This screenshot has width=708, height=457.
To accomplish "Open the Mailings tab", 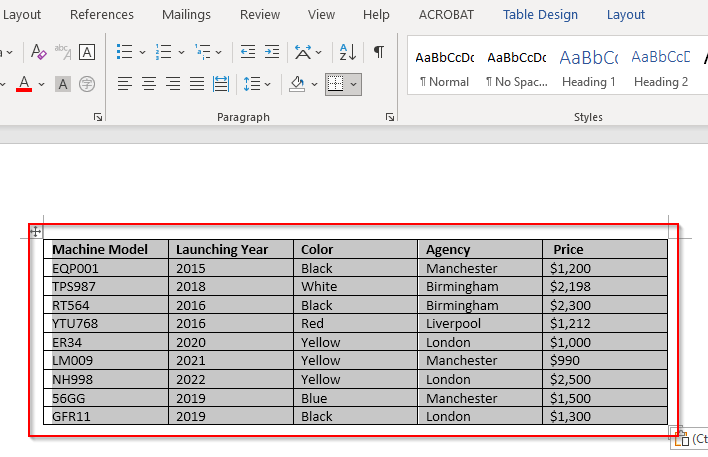I will tap(186, 15).
